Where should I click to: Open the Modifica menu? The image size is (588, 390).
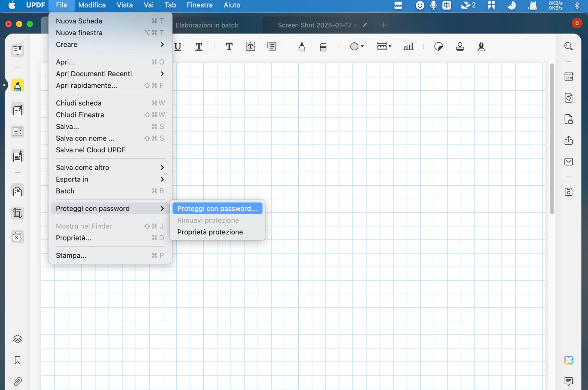[92, 5]
